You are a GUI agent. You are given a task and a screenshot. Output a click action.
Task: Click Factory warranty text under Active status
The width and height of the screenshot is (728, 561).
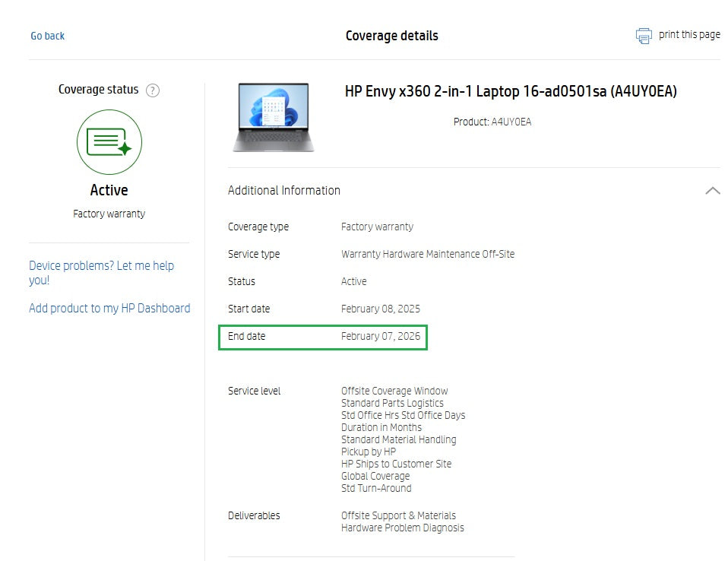(109, 214)
